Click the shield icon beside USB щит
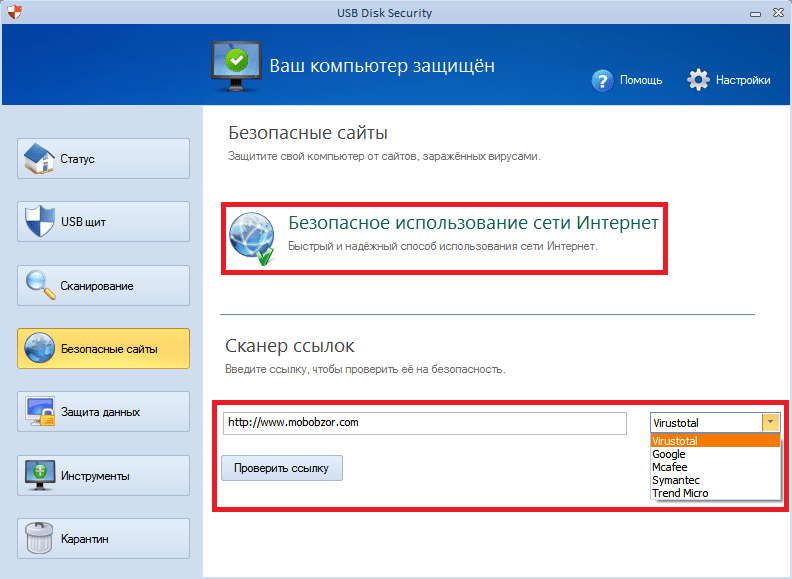 click(39, 221)
